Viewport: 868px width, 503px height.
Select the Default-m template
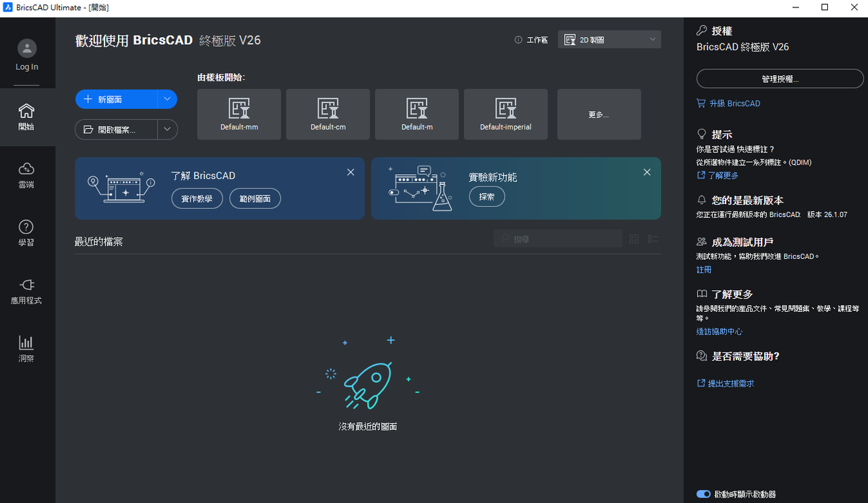[x=417, y=114]
